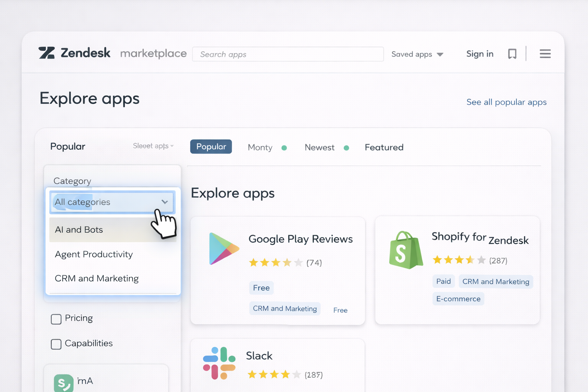Screen dimensions: 588x392
Task: Click the (287) count on Shopify card
Action: (498, 261)
